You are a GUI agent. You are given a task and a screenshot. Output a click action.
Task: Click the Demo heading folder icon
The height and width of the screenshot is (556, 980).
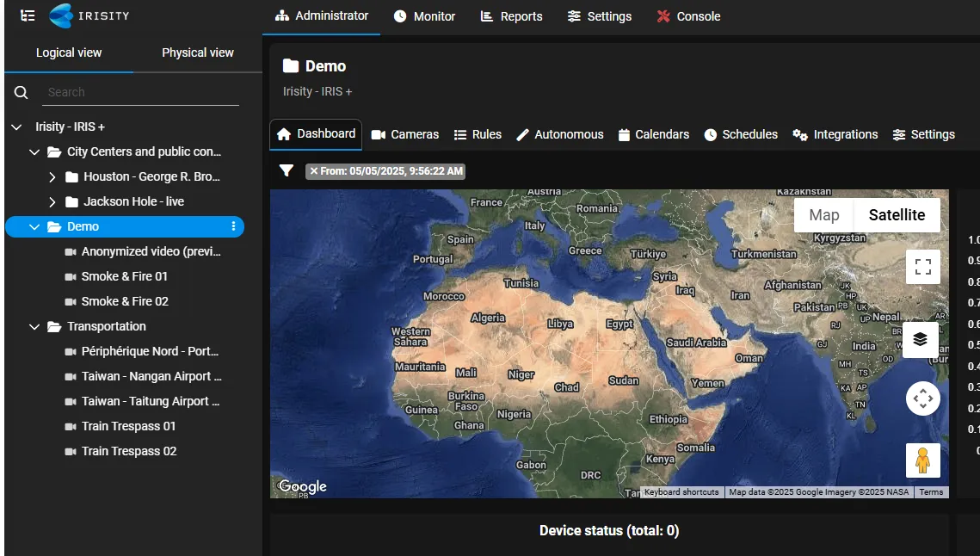(x=291, y=65)
